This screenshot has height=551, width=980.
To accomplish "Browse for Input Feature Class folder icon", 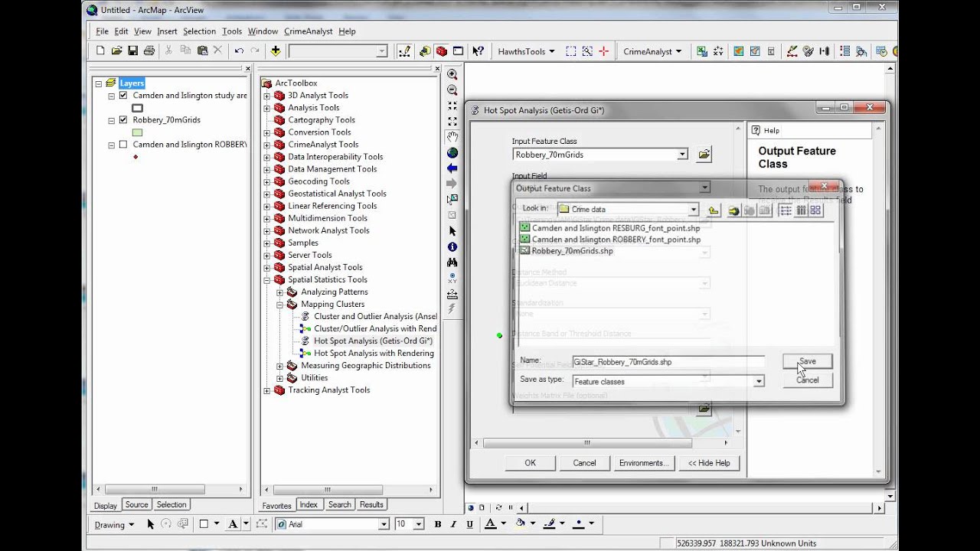I will click(x=704, y=155).
